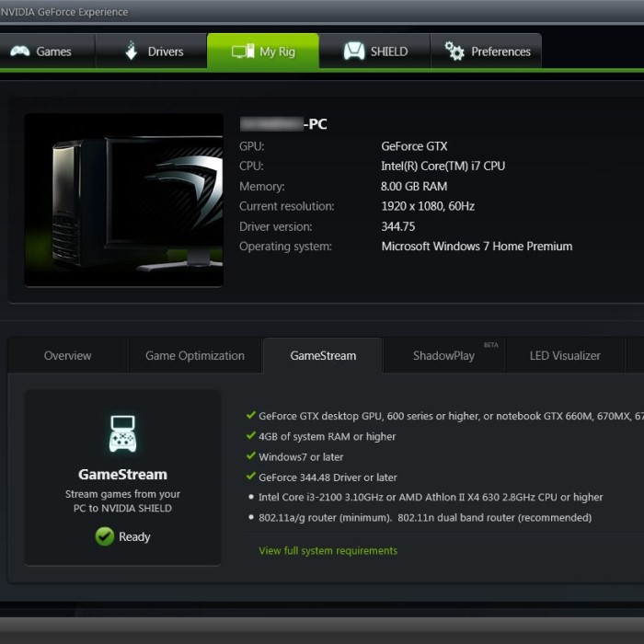
Task: Click checkmark next to Windows7 or later
Action: tap(250, 456)
